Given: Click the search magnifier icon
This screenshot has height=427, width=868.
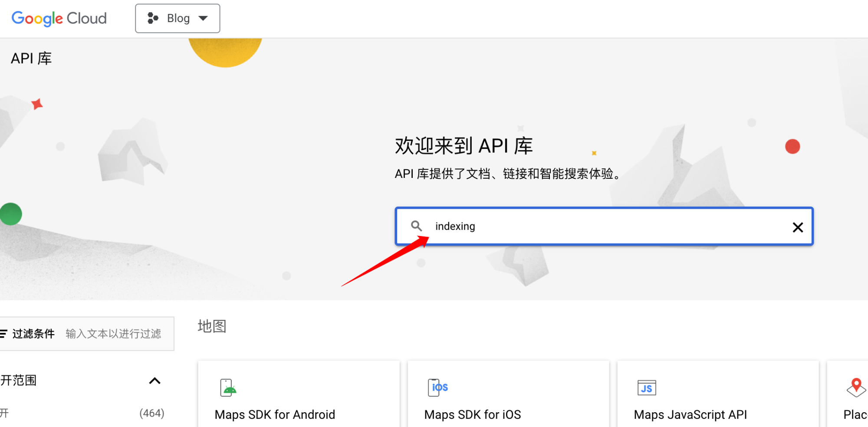Looking at the screenshot, I should 416,226.
